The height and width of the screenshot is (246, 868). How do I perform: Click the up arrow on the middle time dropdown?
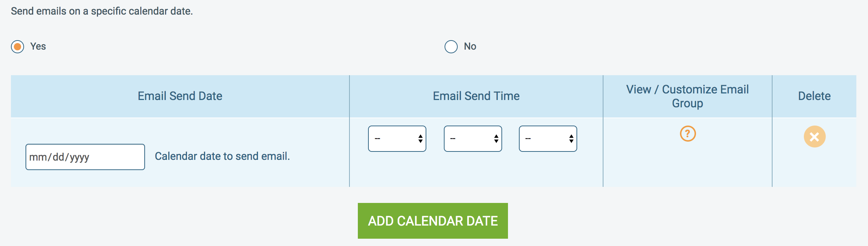[x=496, y=136]
